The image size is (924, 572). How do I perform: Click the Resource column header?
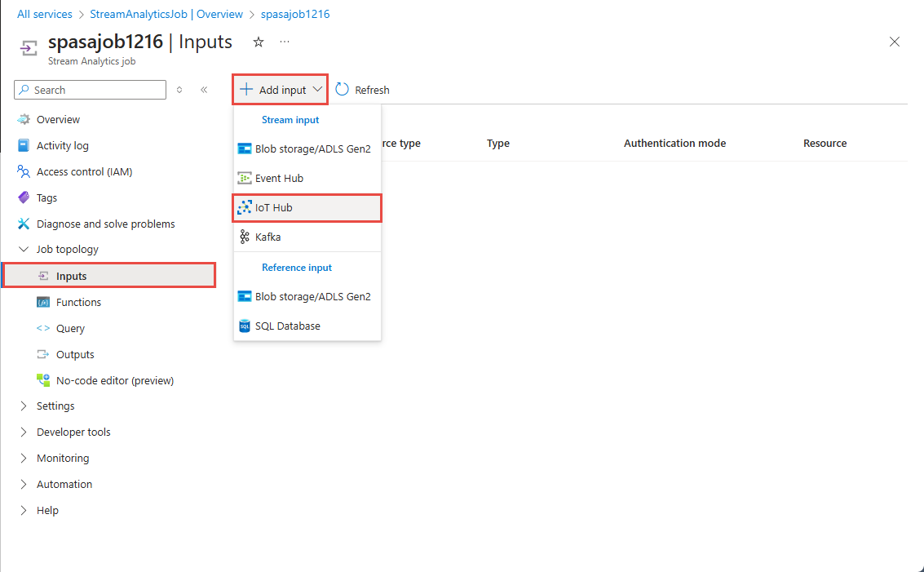tap(825, 144)
